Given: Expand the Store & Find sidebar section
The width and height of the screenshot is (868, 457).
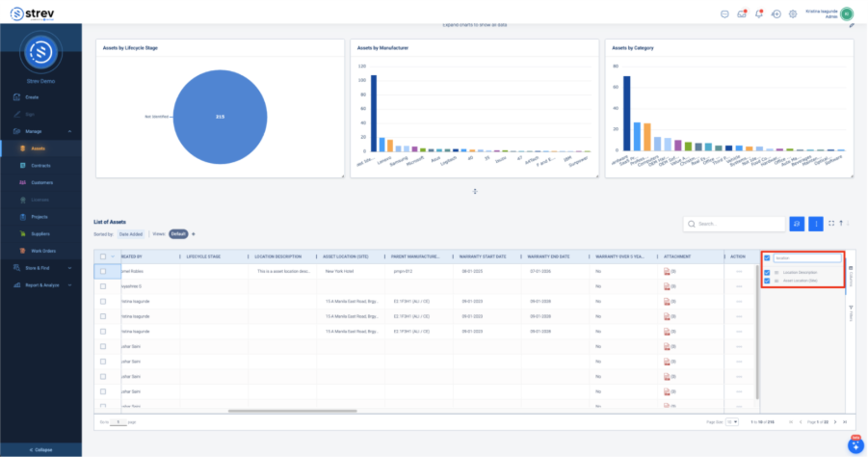Looking at the screenshot, I should [x=69, y=267].
